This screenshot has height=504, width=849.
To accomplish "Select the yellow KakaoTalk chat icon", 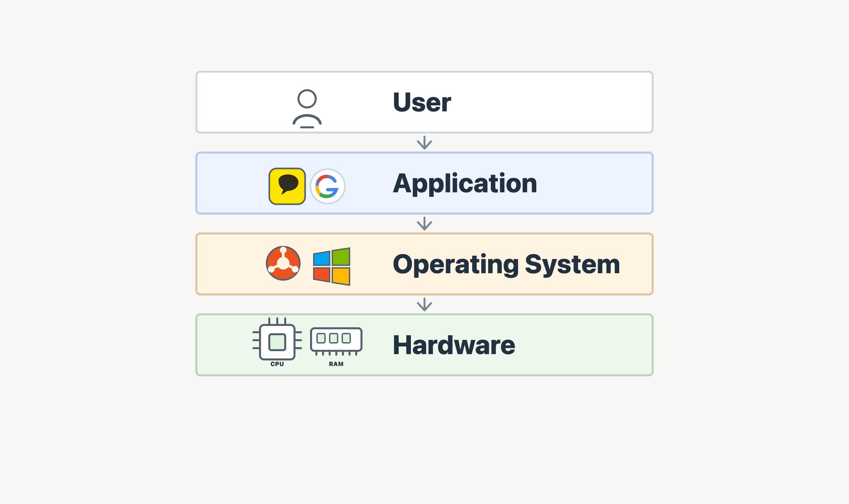I will pos(287,186).
